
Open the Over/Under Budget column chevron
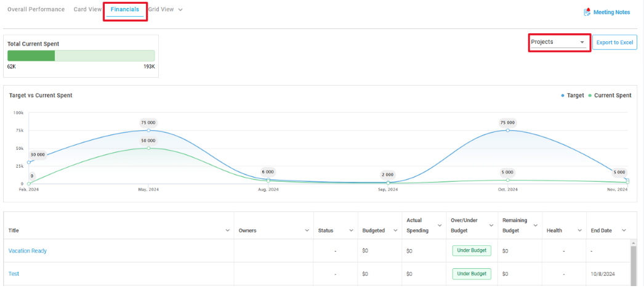tap(491, 225)
